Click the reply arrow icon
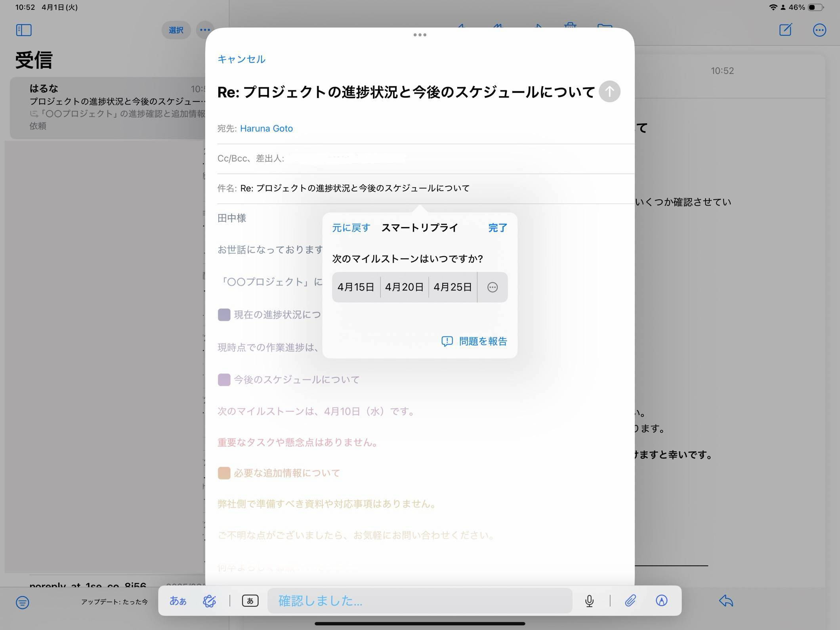 tap(726, 601)
